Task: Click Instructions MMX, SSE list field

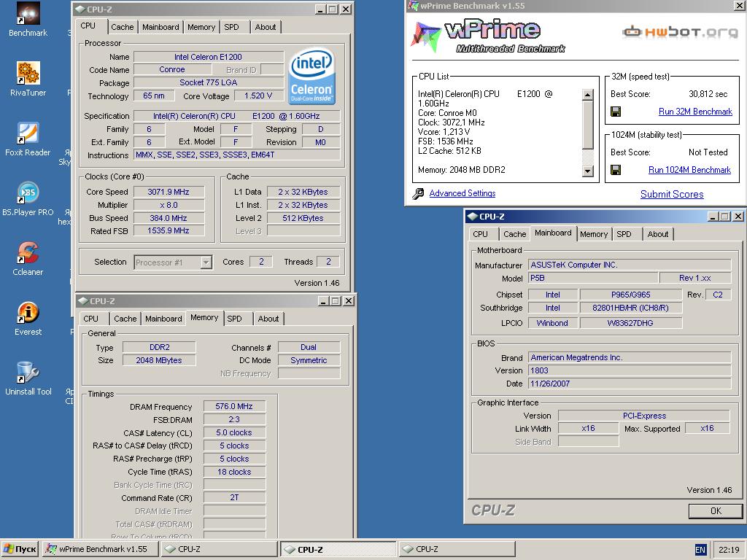Action: [237, 155]
